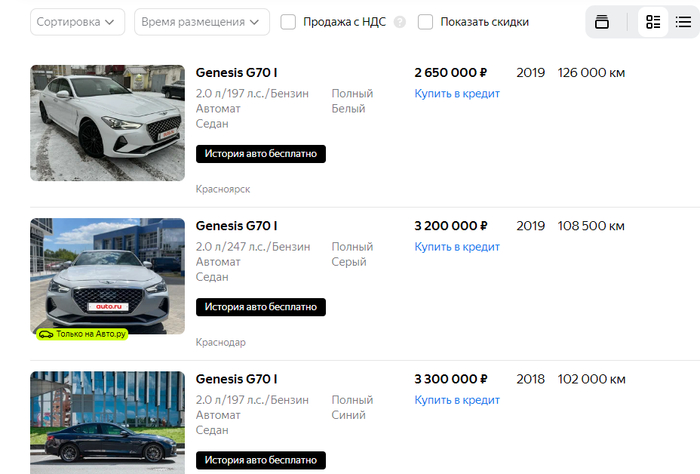Click 'Купить в кредит' for 3 200 000 ₽ car
This screenshot has height=474, width=700.
[x=457, y=247]
